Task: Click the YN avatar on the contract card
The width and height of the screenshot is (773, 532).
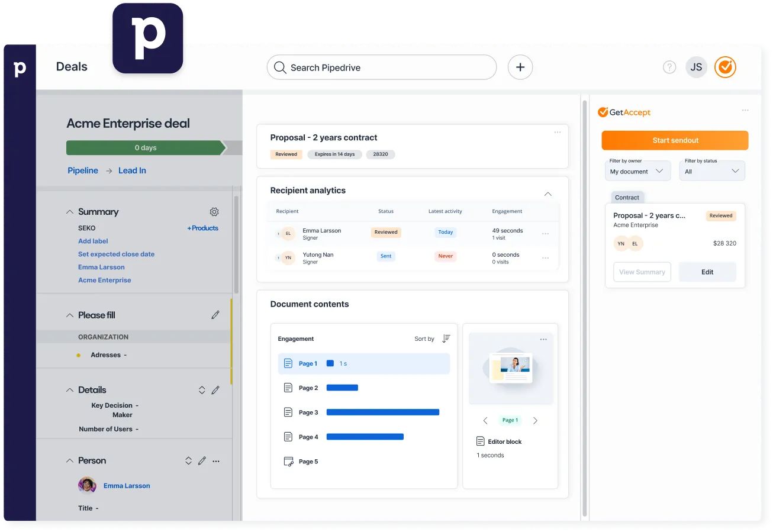Action: coord(621,243)
